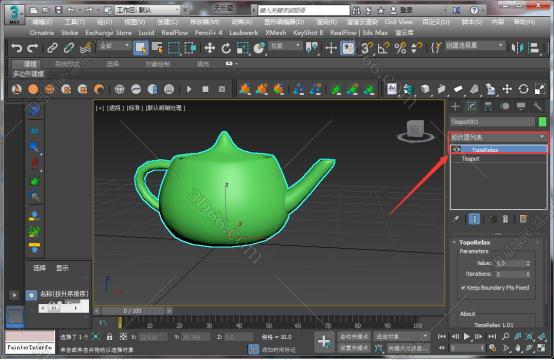The height and width of the screenshot is (360, 554).
Task: Open the KeyShot 8 menu
Action: [x=308, y=33]
